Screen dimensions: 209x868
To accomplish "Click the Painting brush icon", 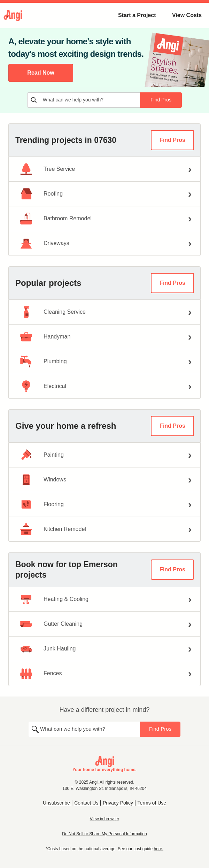I will click(x=26, y=455).
